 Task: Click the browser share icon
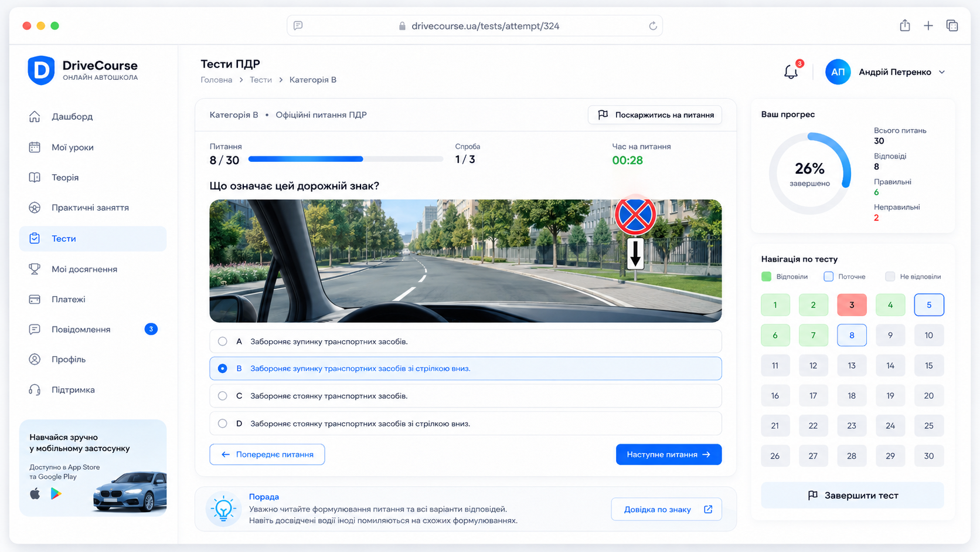click(x=905, y=25)
